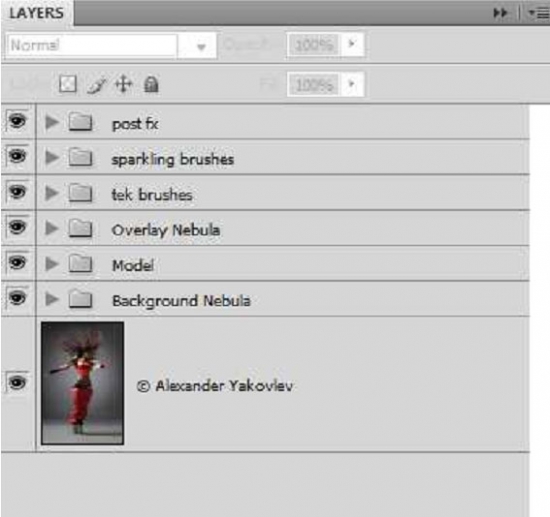This screenshot has height=517, width=550.
Task: Click the dancer photo layer thumbnail
Action: click(82, 383)
